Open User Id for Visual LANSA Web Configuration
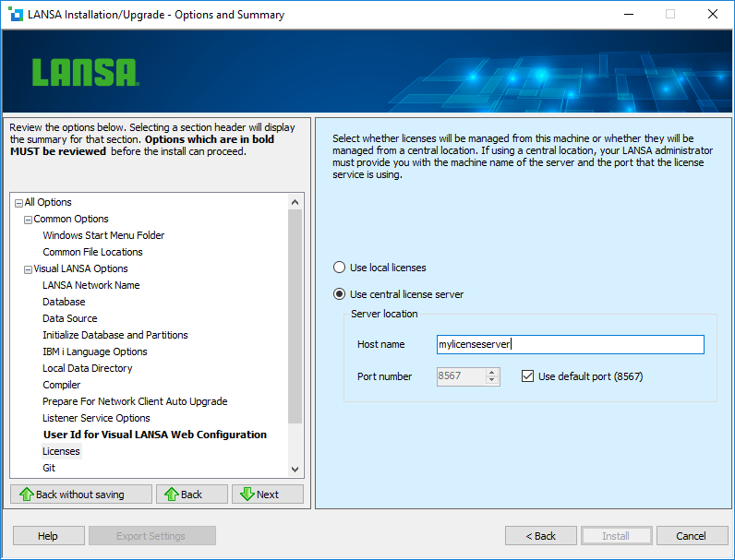This screenshot has width=735, height=560. (x=155, y=435)
